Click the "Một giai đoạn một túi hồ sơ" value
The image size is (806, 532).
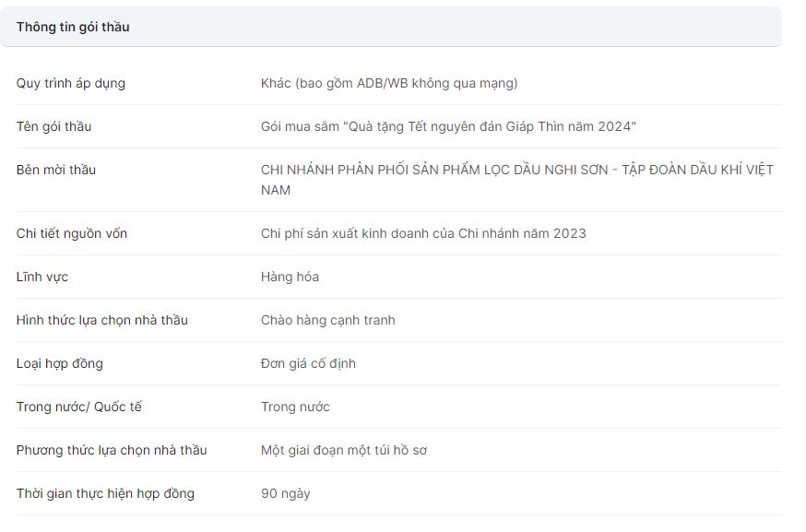(x=343, y=450)
